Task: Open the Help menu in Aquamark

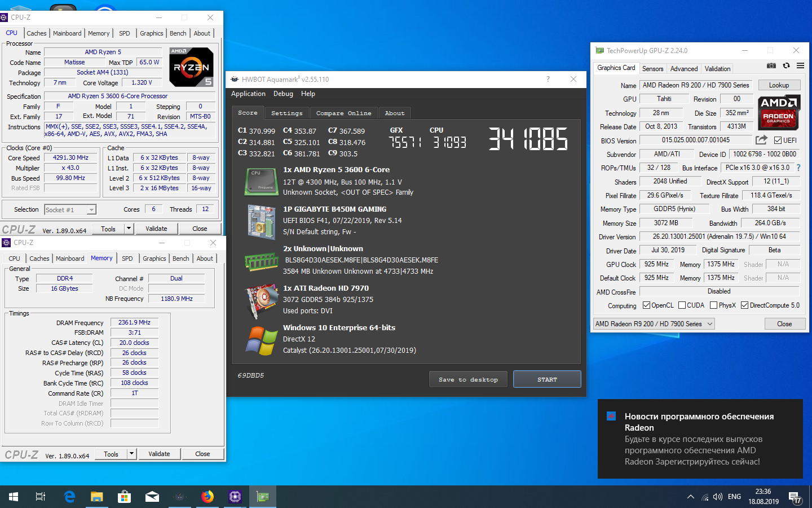Action: [308, 94]
